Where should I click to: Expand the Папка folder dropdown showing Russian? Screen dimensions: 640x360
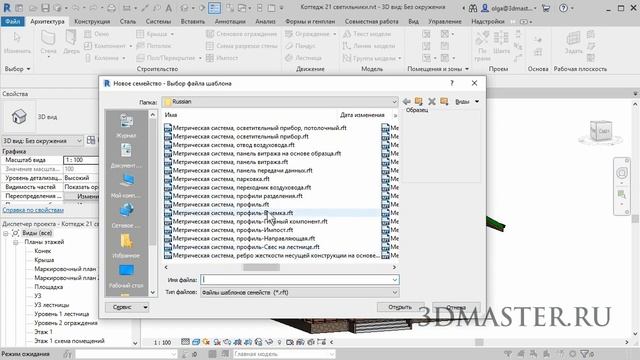394,102
